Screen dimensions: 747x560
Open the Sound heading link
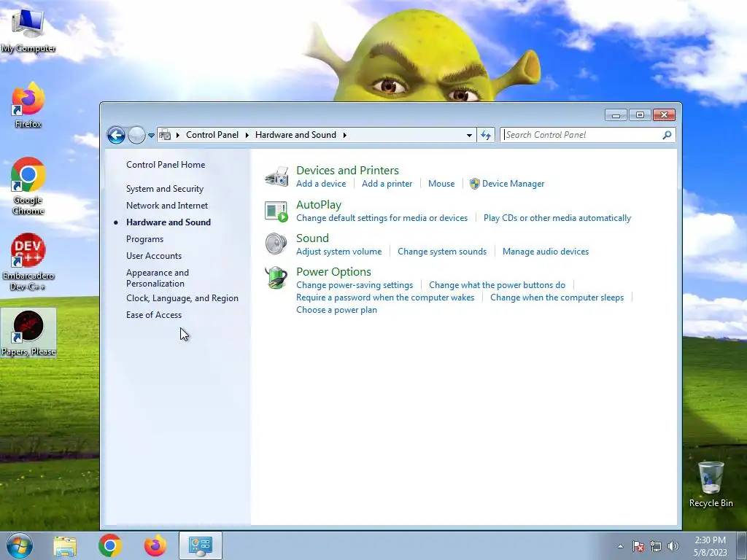pos(312,238)
